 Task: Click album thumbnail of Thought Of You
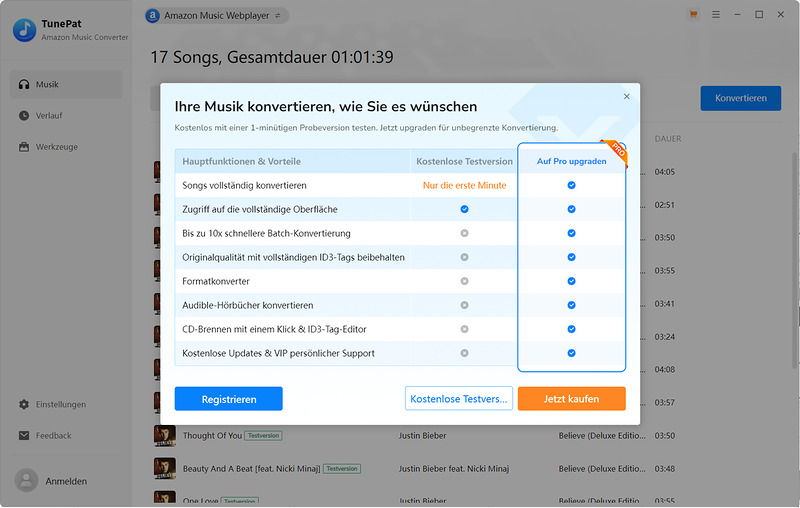165,436
